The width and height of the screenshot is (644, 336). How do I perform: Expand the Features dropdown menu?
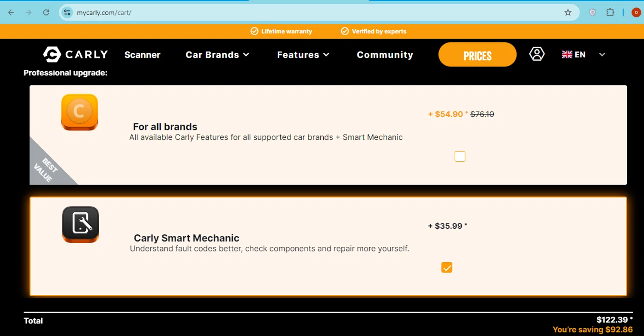pyautogui.click(x=303, y=54)
